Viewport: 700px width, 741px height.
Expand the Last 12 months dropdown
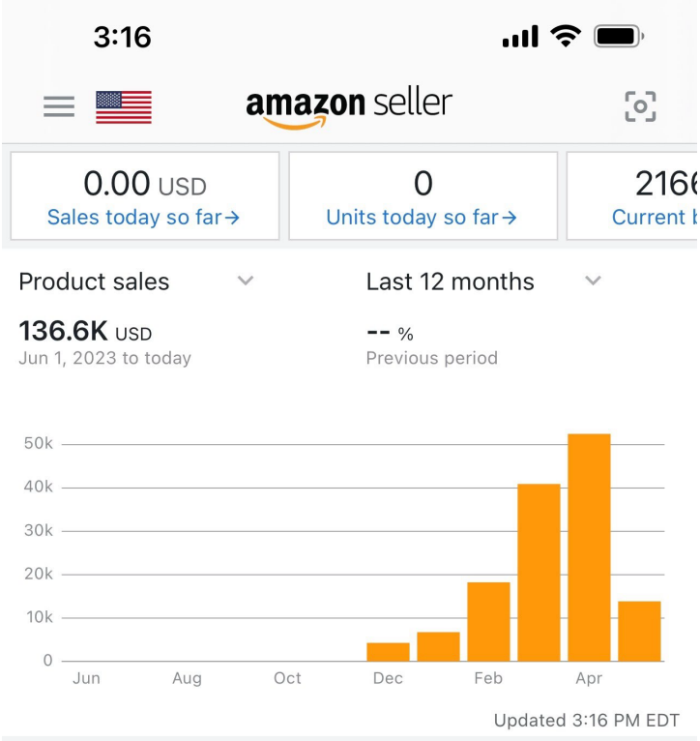pos(593,281)
